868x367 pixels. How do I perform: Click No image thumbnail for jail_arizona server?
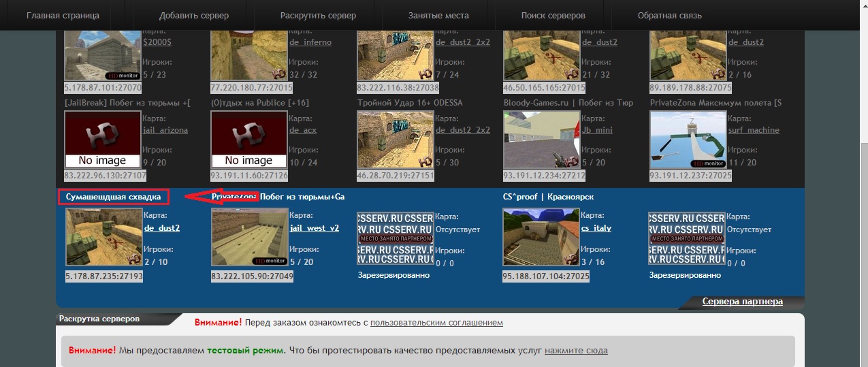tap(102, 140)
